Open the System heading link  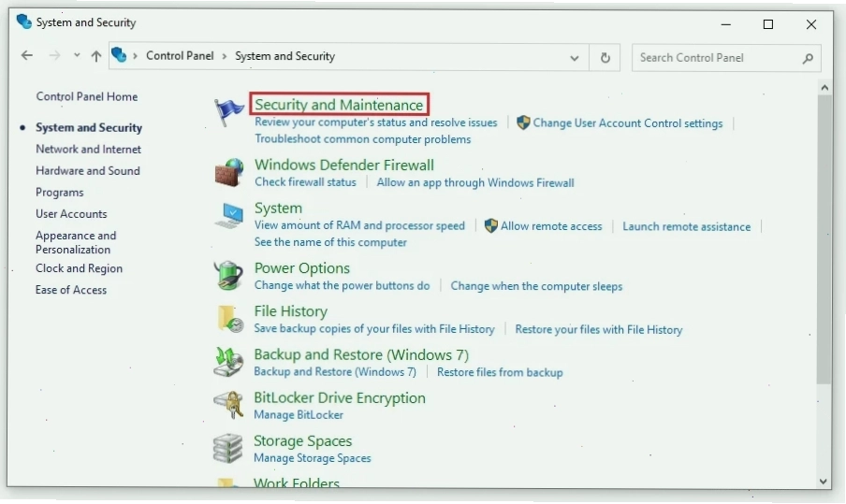point(278,209)
